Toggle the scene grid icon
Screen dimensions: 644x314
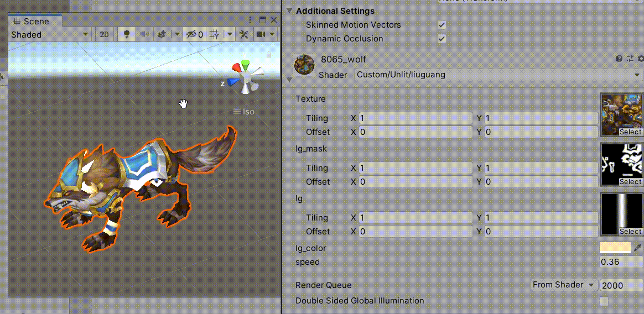(215, 34)
